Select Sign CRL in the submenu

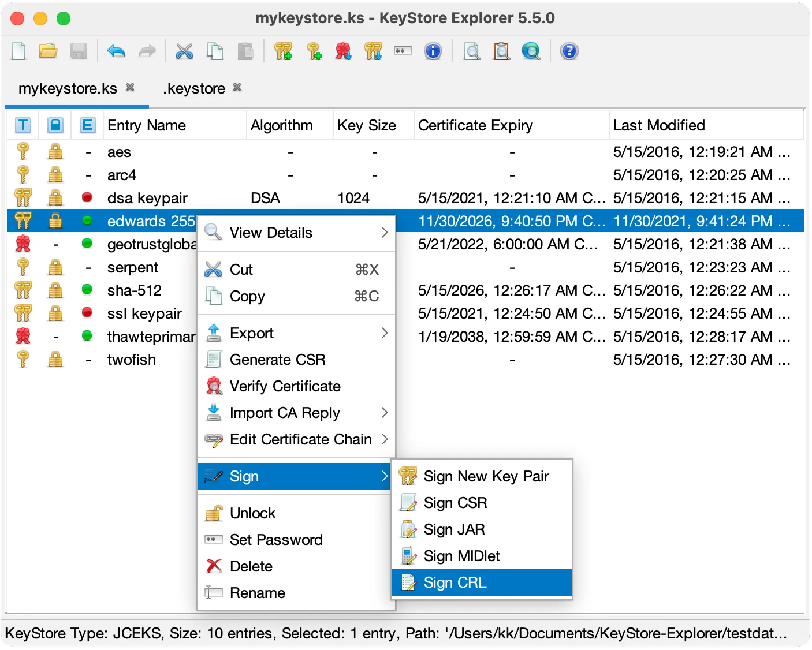pyautogui.click(x=482, y=582)
